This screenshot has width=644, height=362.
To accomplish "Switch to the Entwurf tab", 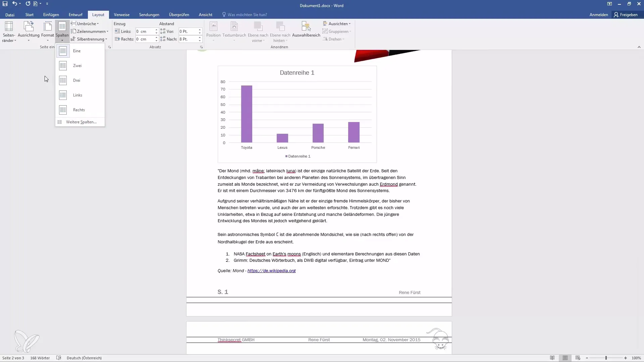I will point(75,15).
